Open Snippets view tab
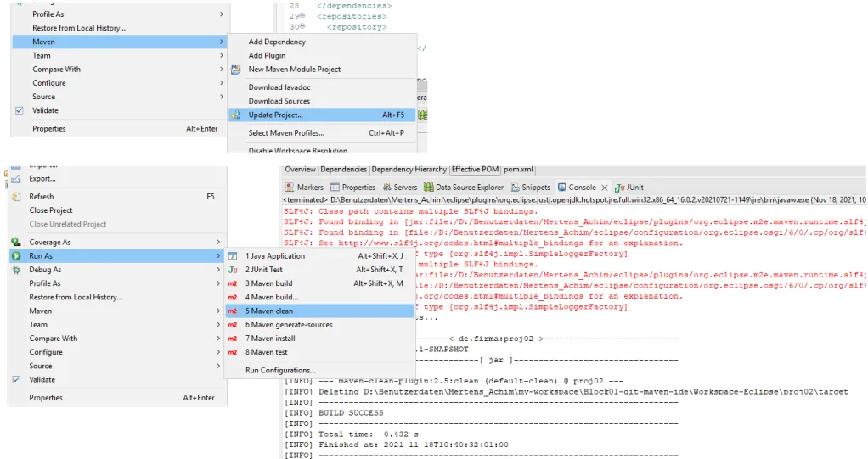Screen dimensions: 868x459 pyautogui.click(x=531, y=188)
